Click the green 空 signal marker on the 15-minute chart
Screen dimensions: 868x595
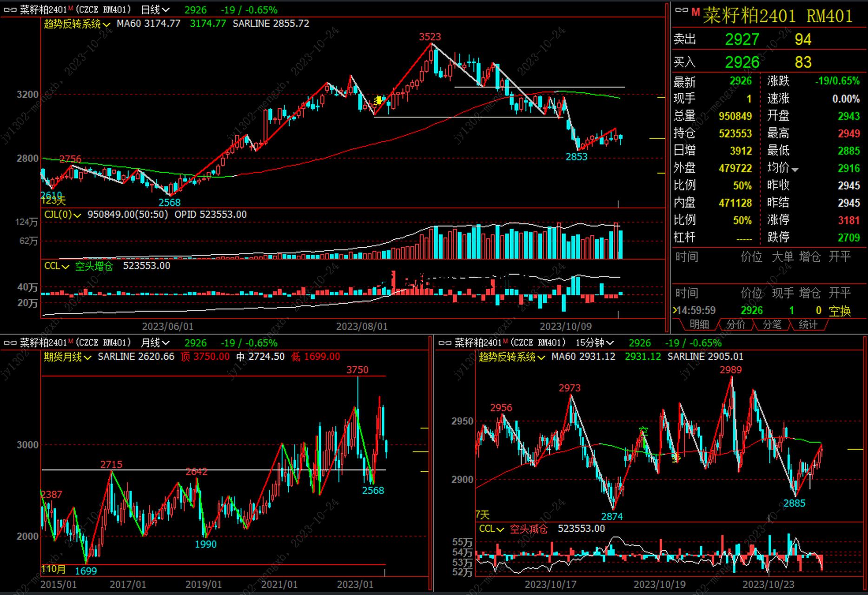(643, 431)
